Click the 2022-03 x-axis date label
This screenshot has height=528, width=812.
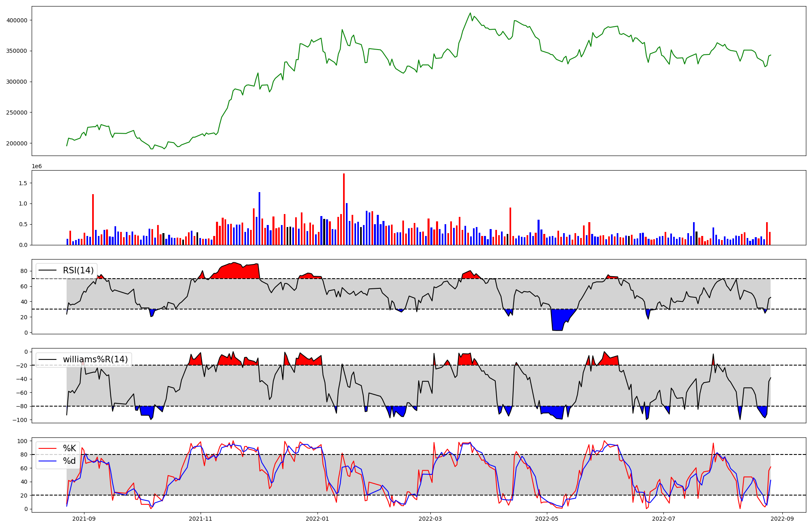click(430, 519)
